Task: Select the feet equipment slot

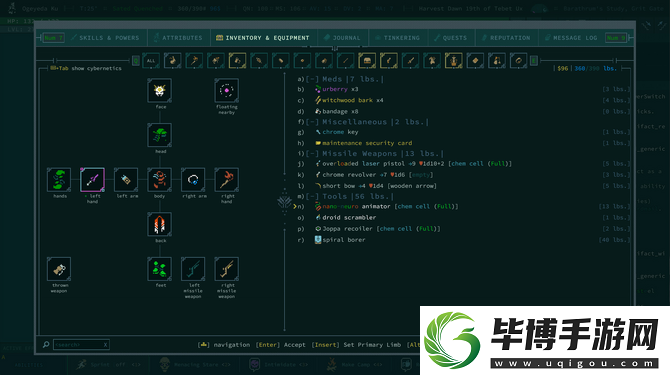Action: click(x=159, y=269)
